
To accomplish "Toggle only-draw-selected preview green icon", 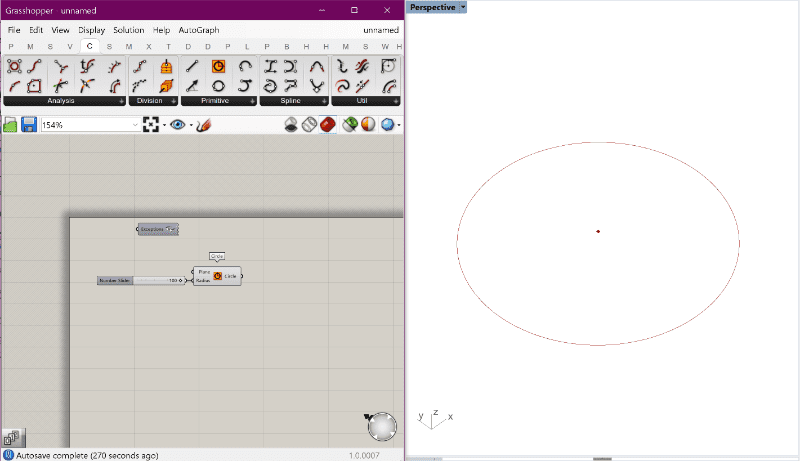I will [x=349, y=124].
